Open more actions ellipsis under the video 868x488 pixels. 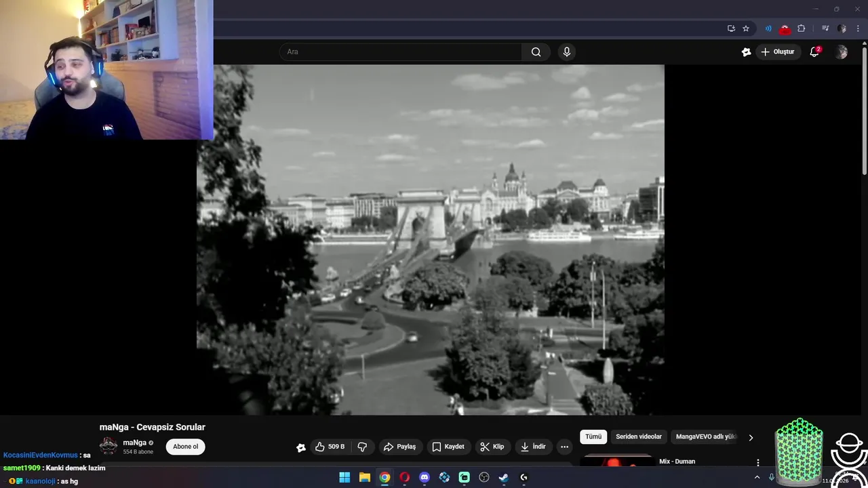point(564,447)
